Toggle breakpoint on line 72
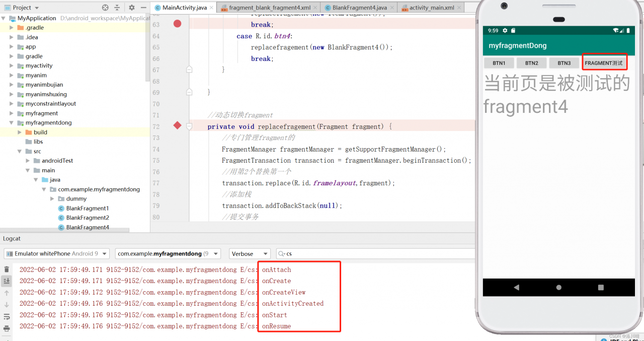 177,125
